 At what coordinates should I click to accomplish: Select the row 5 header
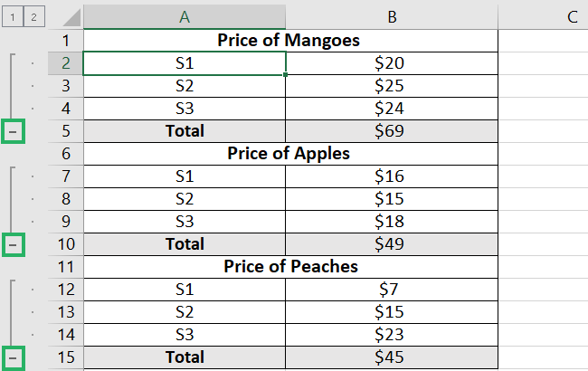coord(66,131)
